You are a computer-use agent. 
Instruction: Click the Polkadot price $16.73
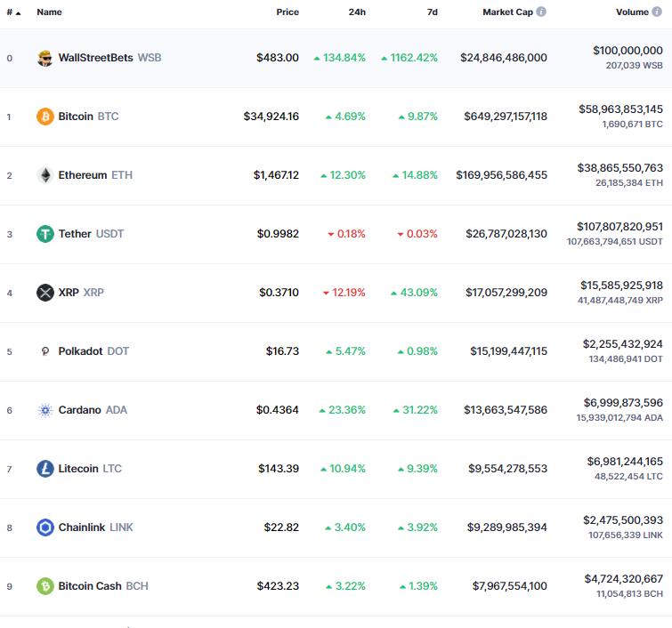coord(282,350)
